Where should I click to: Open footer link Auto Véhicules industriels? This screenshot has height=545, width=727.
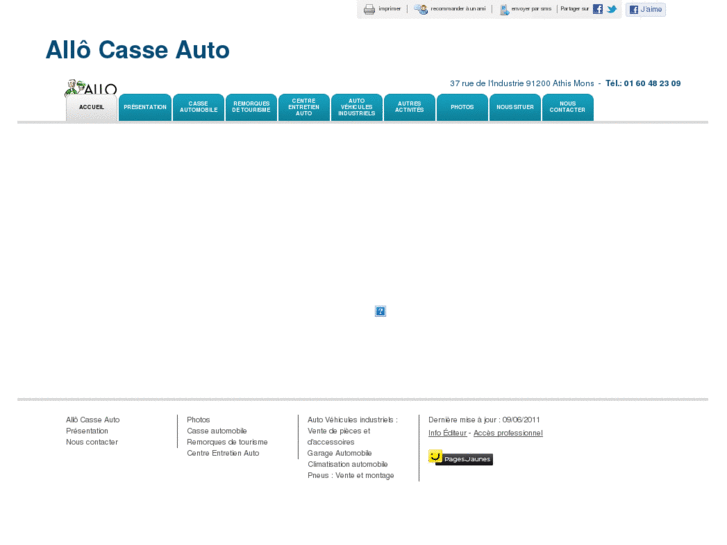[x=352, y=420]
